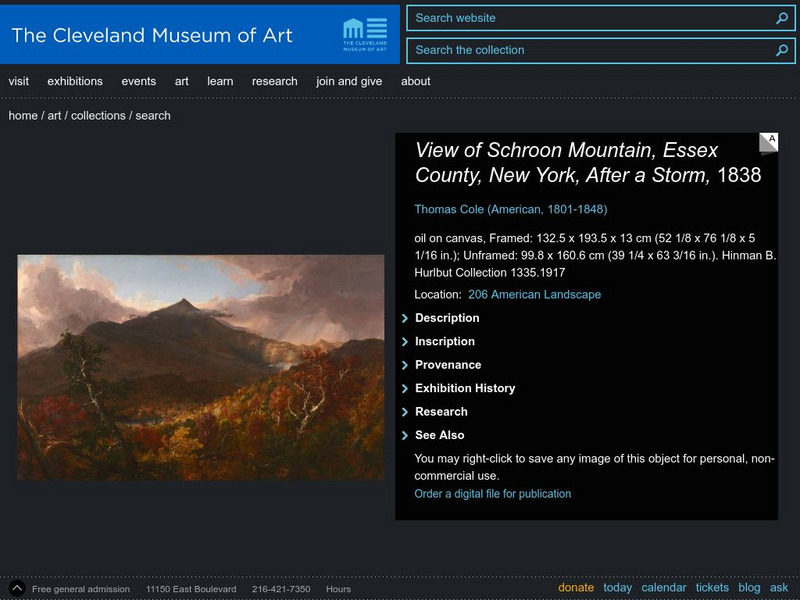Open the Thomas Cole artist link
Viewport: 800px width, 600px height.
click(x=511, y=209)
